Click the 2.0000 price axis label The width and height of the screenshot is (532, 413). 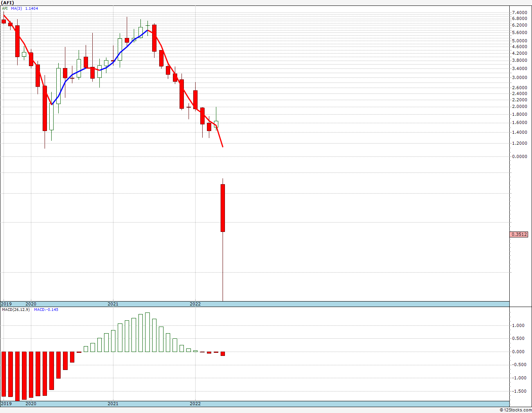pyautogui.click(x=519, y=106)
